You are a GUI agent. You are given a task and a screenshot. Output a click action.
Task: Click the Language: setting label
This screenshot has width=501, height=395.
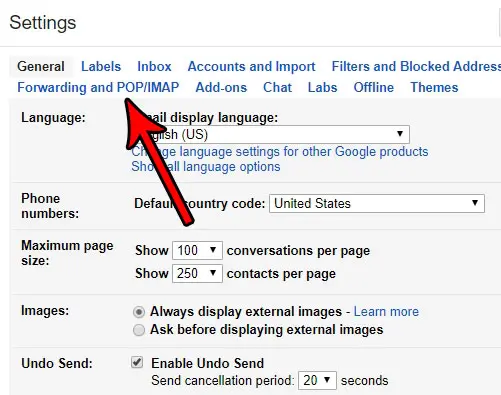(x=53, y=118)
